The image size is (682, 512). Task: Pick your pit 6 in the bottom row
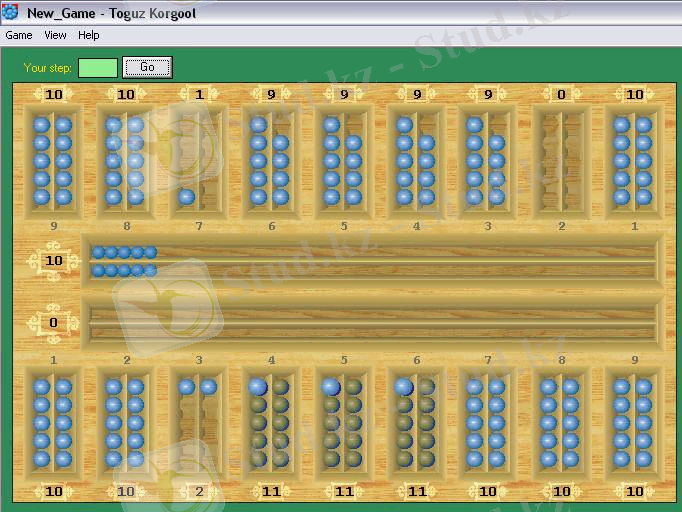pos(416,422)
